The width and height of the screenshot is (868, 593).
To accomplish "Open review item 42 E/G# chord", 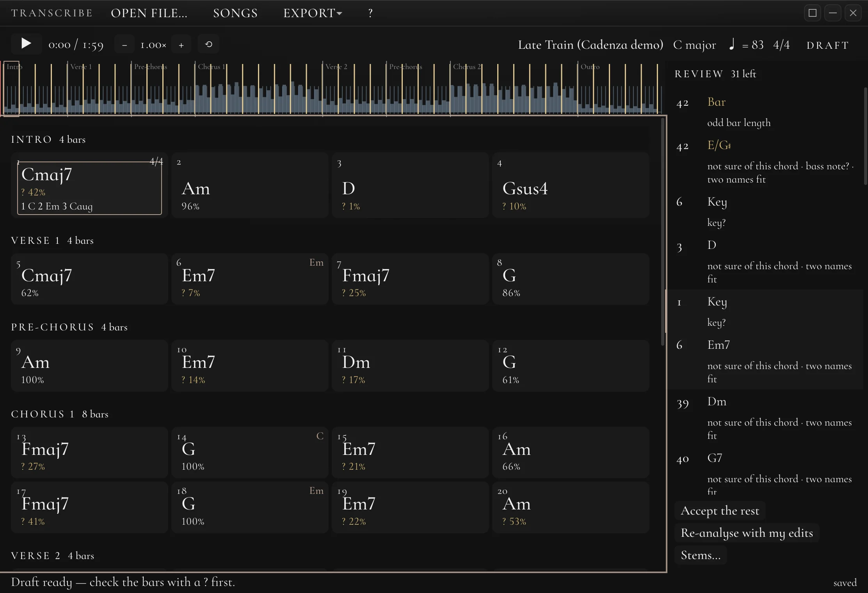I will [766, 162].
